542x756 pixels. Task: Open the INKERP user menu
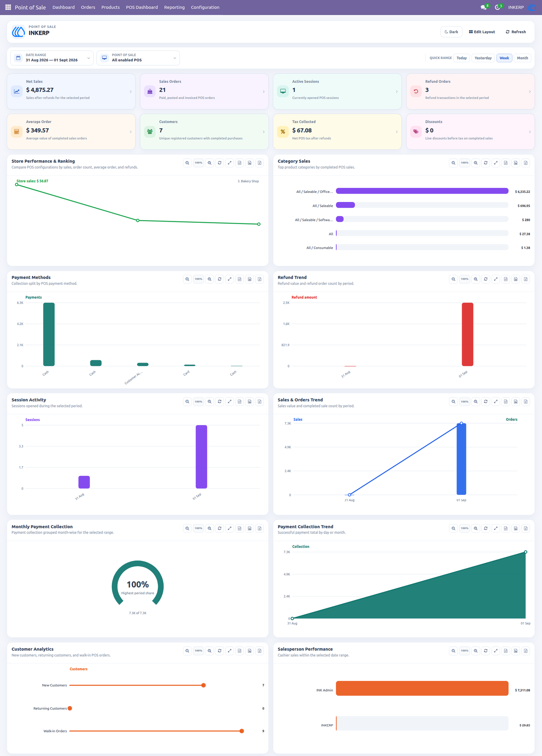click(x=522, y=7)
